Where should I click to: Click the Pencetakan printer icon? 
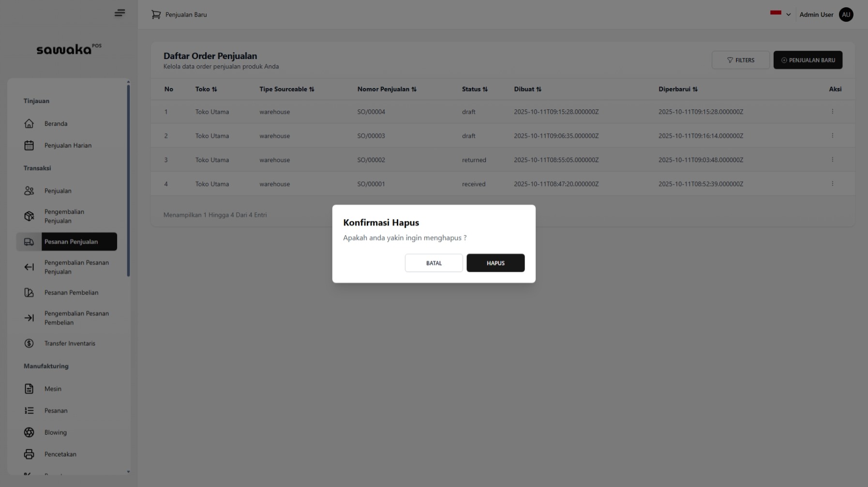29,454
